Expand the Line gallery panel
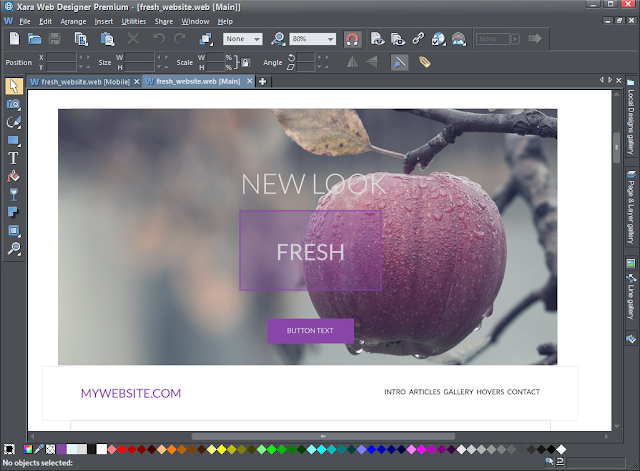Screen dimensions: 640x471 click(631, 297)
